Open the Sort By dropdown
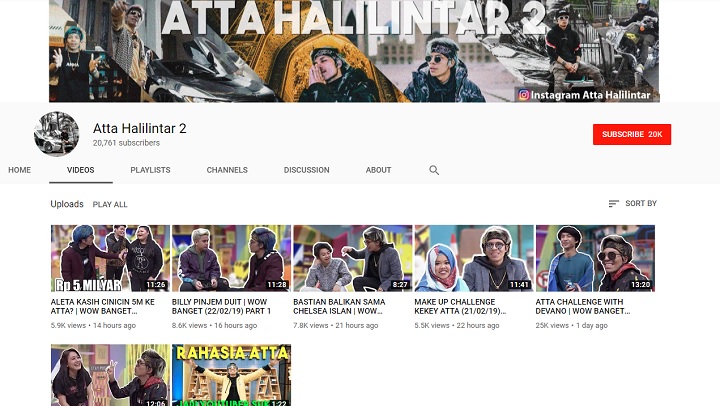Viewport: 720px width, 406px height. click(x=633, y=203)
